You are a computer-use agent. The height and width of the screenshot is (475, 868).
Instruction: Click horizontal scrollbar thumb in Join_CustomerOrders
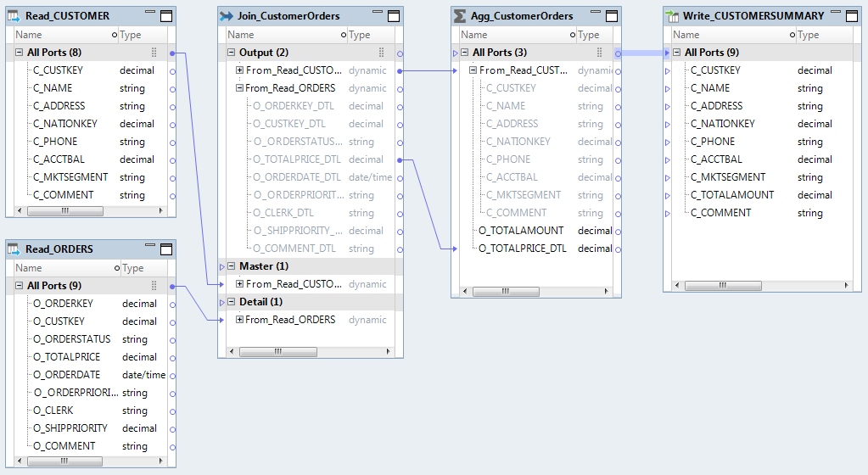click(278, 351)
